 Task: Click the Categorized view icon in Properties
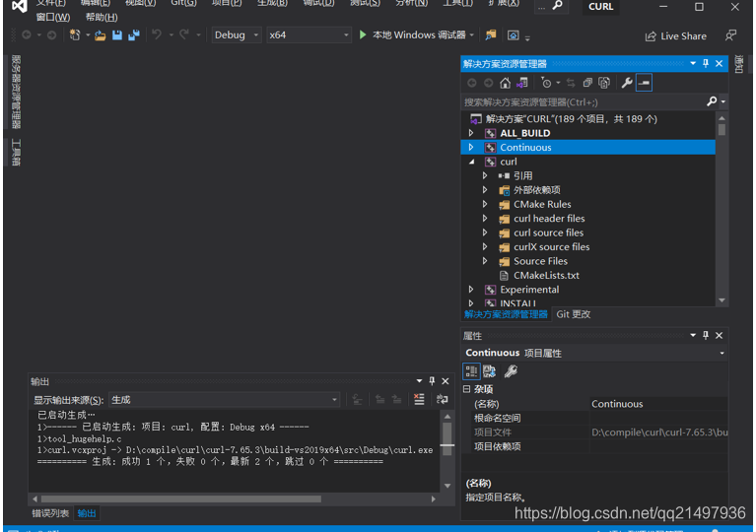[471, 371]
